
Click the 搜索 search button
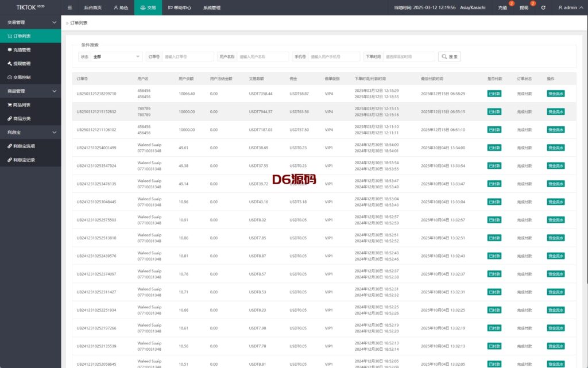coord(449,57)
